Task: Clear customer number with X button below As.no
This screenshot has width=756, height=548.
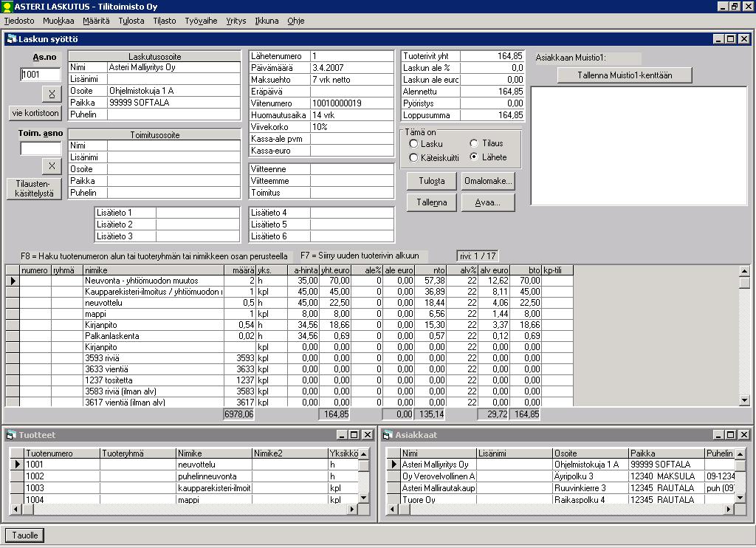Action: pyautogui.click(x=52, y=94)
